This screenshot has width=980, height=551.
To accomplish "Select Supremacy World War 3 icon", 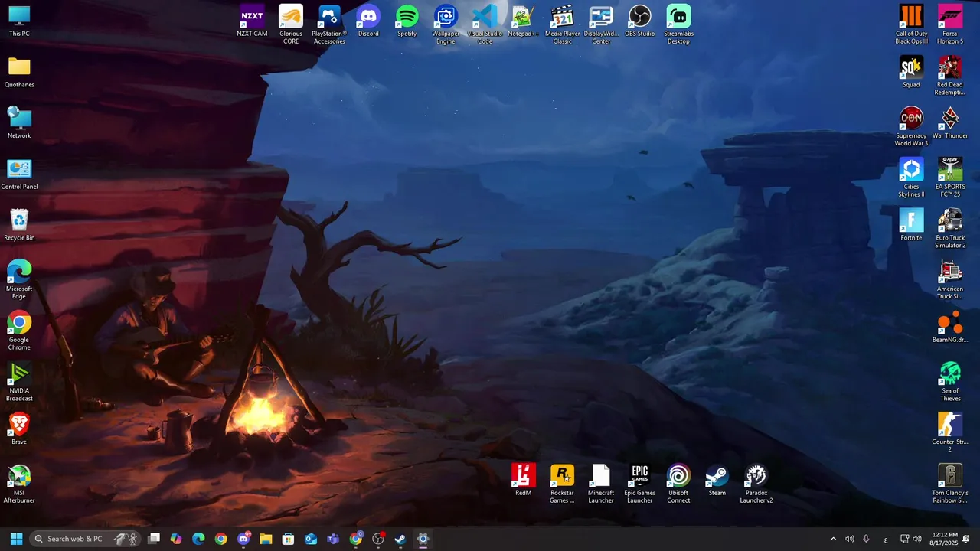I will (x=911, y=126).
